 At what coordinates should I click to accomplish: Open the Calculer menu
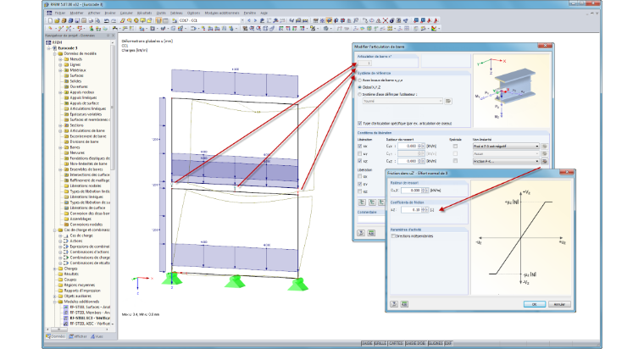(x=126, y=14)
